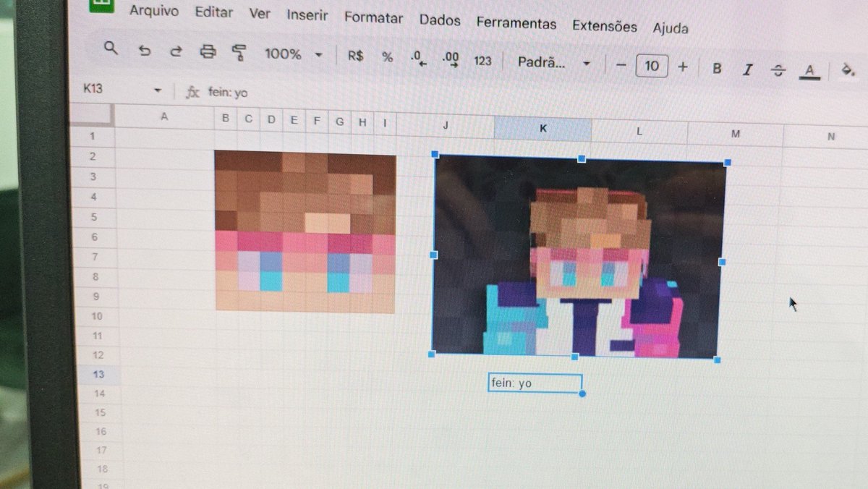Open the Extensões menu
The height and width of the screenshot is (489, 868).
click(x=605, y=26)
